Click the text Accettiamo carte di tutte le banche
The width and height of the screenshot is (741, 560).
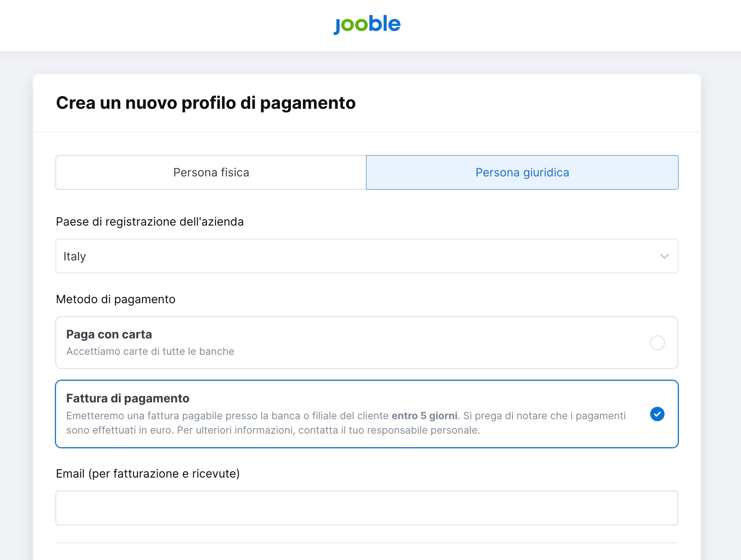pyautogui.click(x=150, y=351)
